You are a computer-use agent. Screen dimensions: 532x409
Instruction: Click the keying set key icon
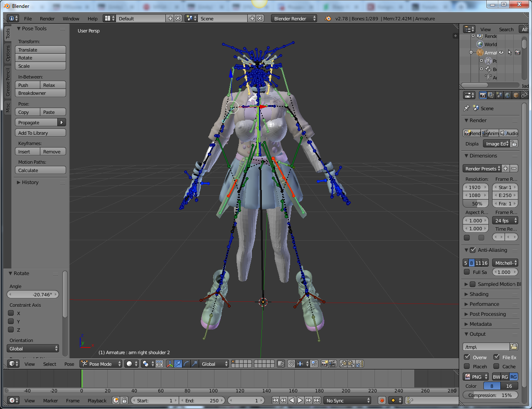(409, 400)
